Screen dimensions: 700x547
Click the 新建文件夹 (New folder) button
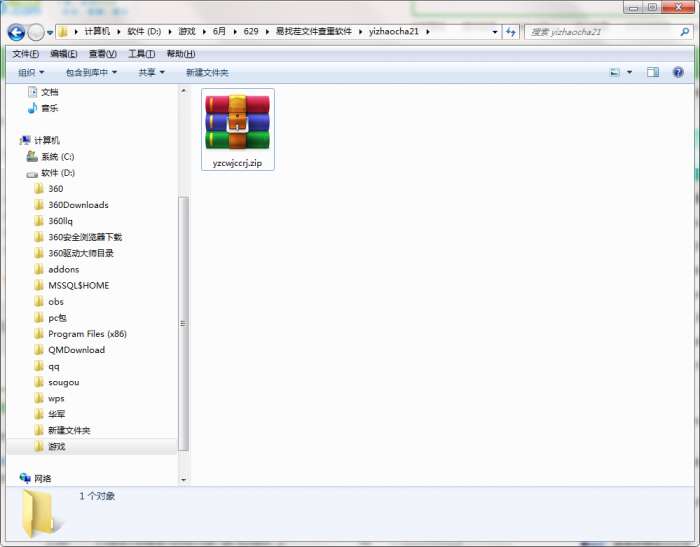207,72
